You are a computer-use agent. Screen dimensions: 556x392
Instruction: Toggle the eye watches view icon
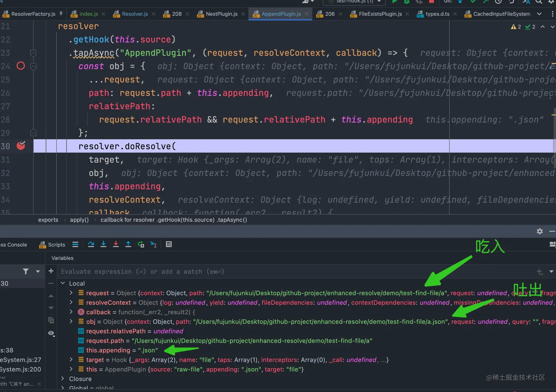(51, 333)
